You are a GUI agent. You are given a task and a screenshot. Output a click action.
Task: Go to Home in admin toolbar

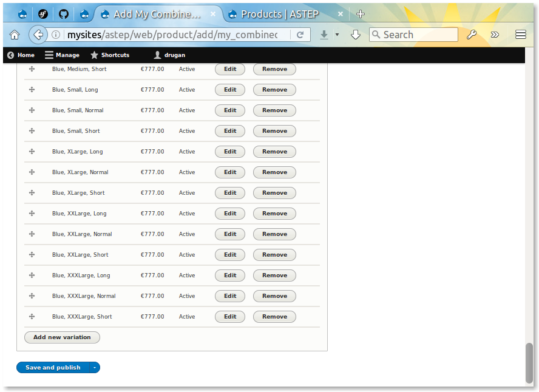click(x=21, y=55)
